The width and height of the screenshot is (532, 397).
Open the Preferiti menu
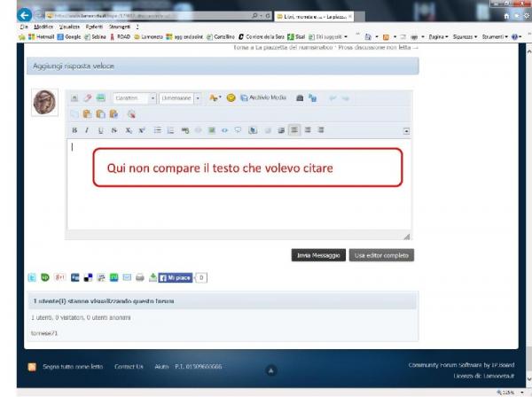(96, 27)
